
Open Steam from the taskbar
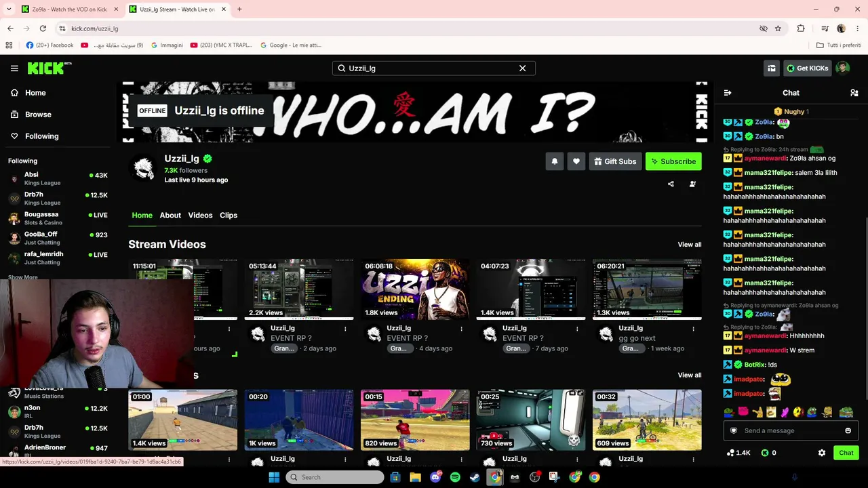(x=475, y=477)
